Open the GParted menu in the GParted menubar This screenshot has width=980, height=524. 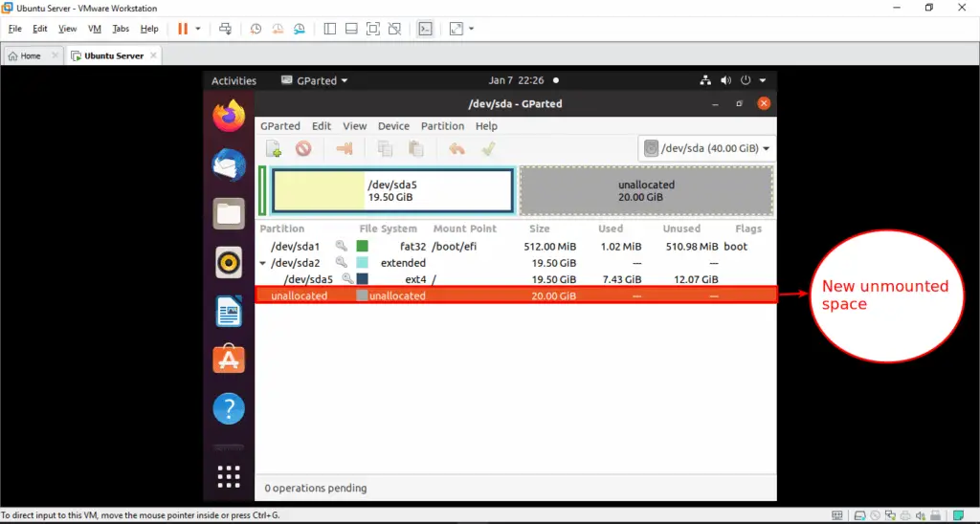tap(280, 126)
